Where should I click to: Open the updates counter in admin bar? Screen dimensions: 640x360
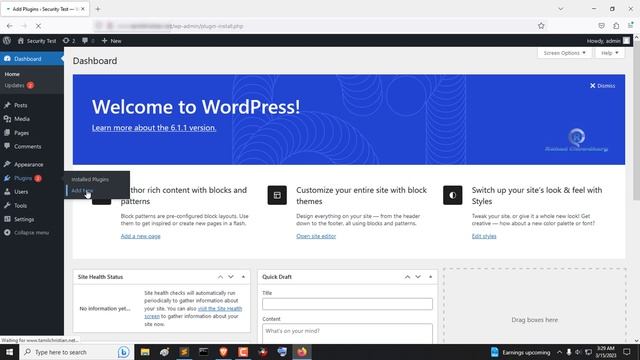[69, 41]
